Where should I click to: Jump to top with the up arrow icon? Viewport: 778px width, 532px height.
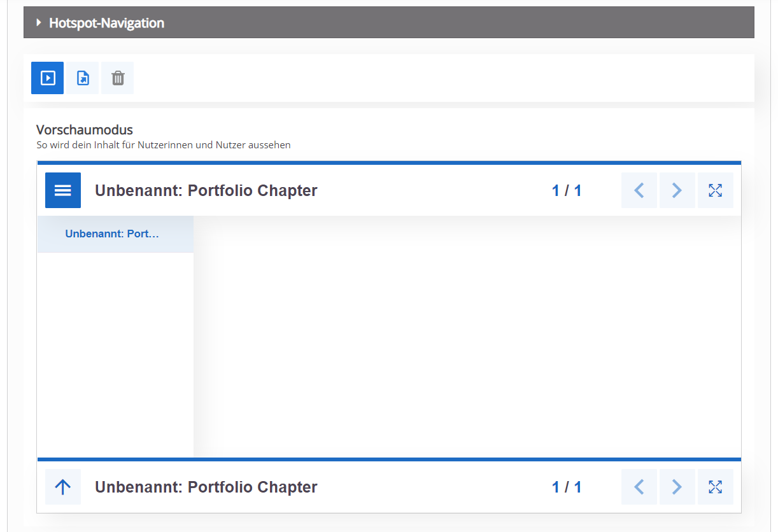pos(63,487)
